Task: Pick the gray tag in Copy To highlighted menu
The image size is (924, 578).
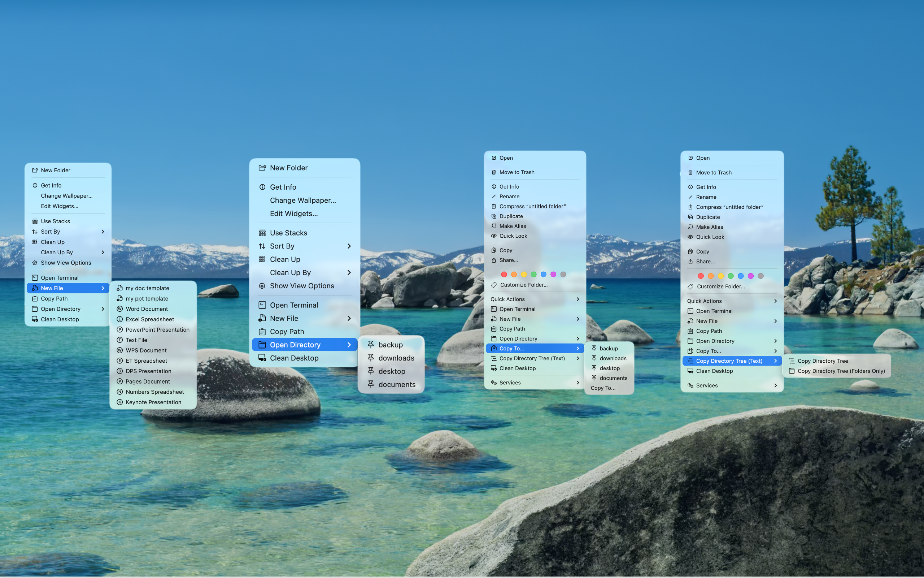Action: coord(563,275)
